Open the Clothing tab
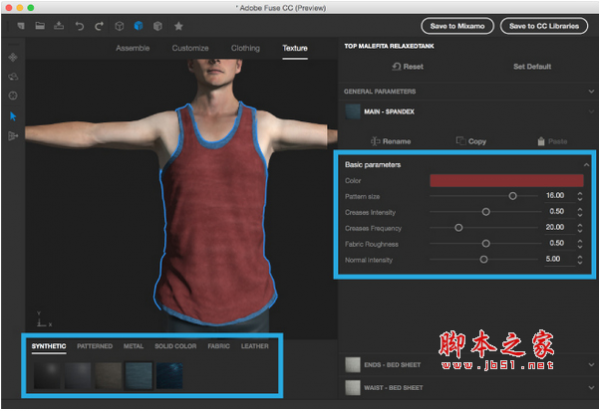The width and height of the screenshot is (600, 411). pos(245,48)
